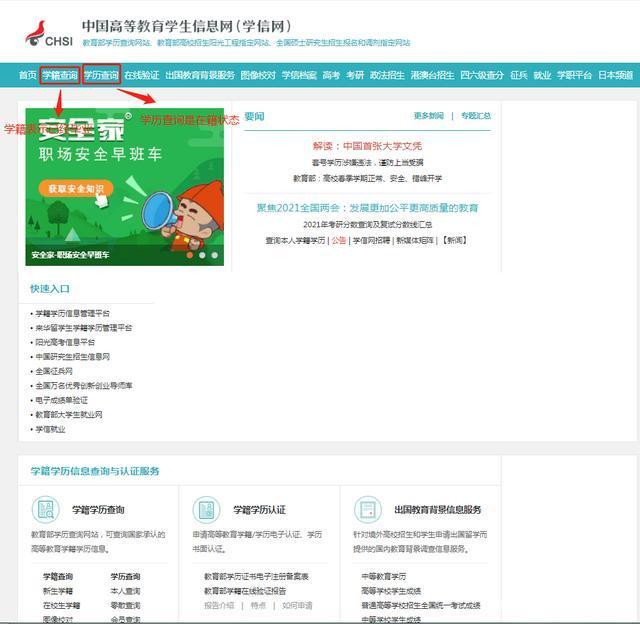Click the 学籍学历认证 card heading
Screen dimensions: 640x624
(260, 510)
